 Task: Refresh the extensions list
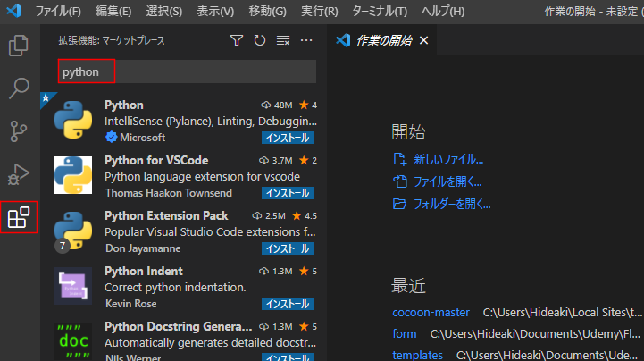[x=260, y=40]
